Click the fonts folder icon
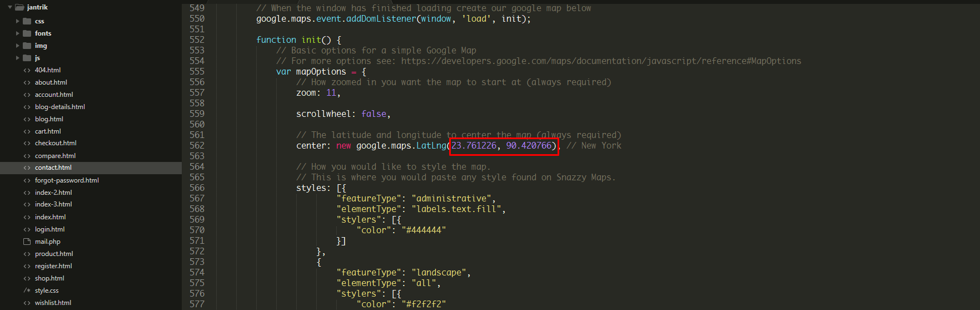 tap(27, 33)
